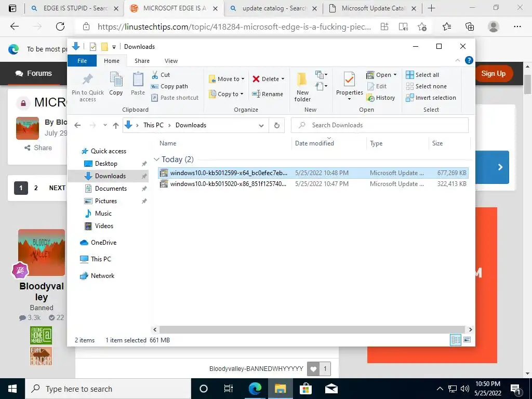Click Edit in the Open group
The image size is (532, 399).
[377, 86]
